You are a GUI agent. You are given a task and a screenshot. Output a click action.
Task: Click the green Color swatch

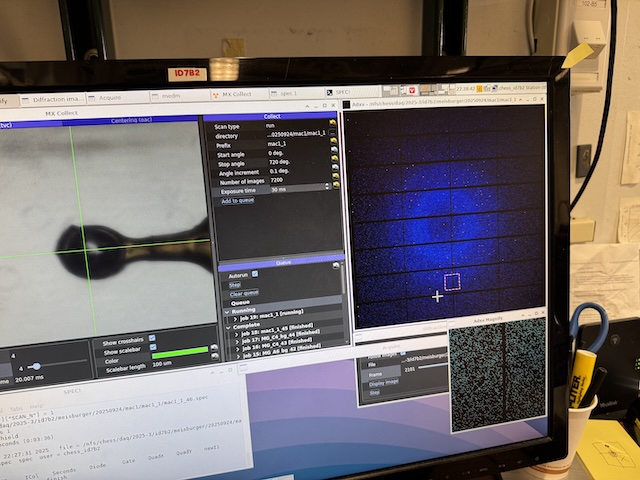click(180, 353)
